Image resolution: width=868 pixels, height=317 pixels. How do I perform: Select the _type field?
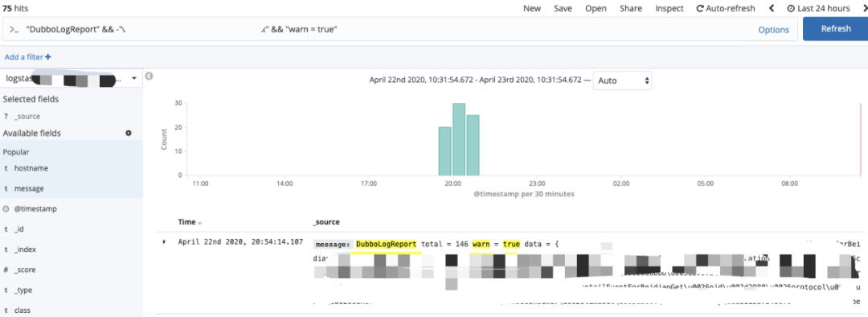23,290
